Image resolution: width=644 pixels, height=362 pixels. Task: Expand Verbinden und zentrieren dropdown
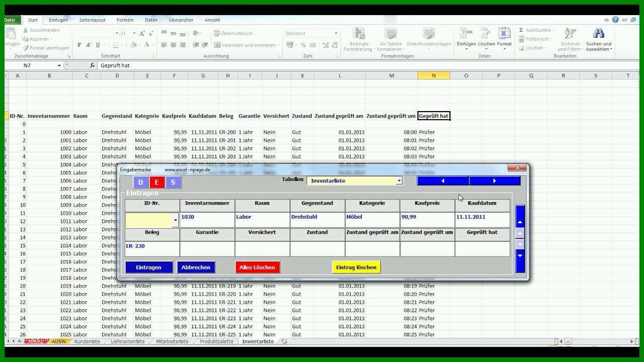[x=279, y=45]
